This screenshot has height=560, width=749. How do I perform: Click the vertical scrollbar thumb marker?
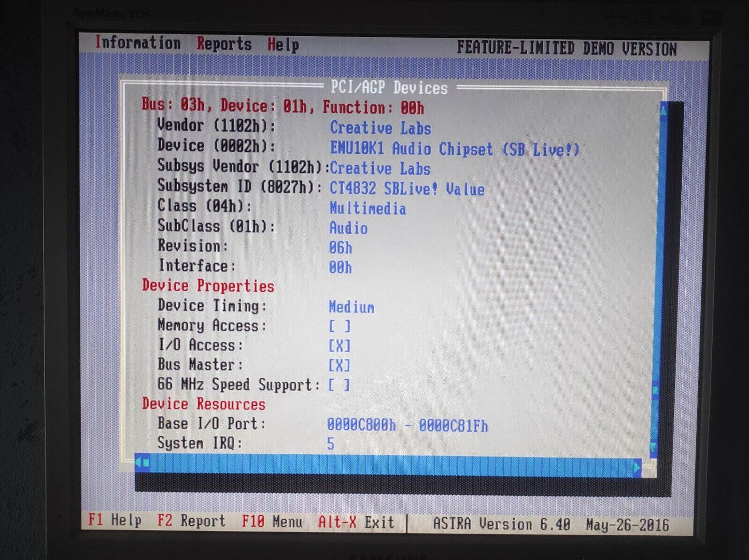click(655, 390)
